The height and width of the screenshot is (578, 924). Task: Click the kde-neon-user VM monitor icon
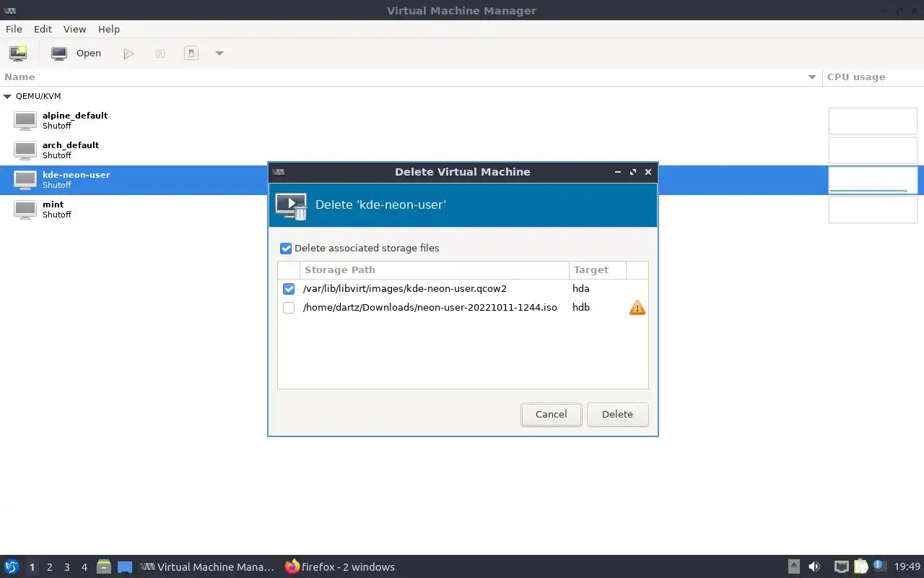[x=25, y=180]
